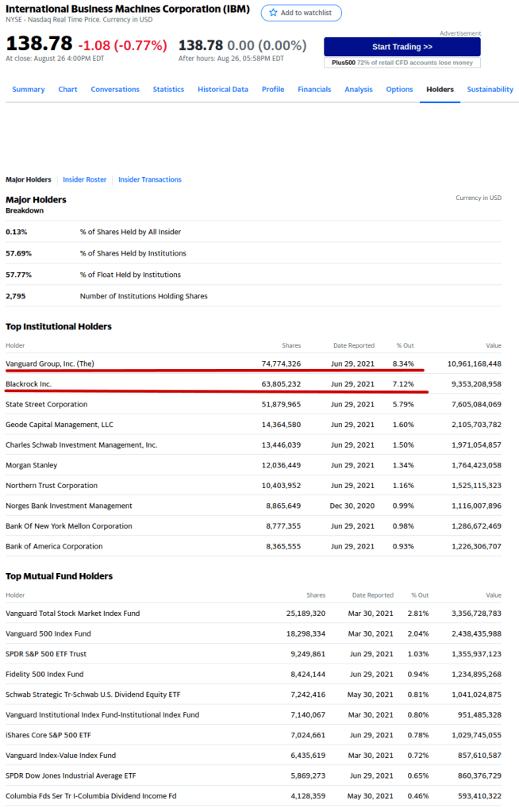Go to the Conversations tab
Image resolution: width=519 pixels, height=812 pixels.
click(x=115, y=90)
